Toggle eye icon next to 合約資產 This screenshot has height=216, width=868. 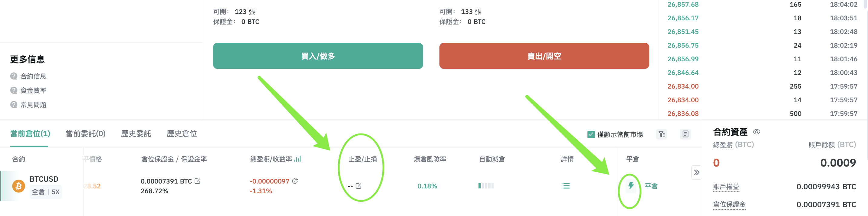click(x=756, y=132)
